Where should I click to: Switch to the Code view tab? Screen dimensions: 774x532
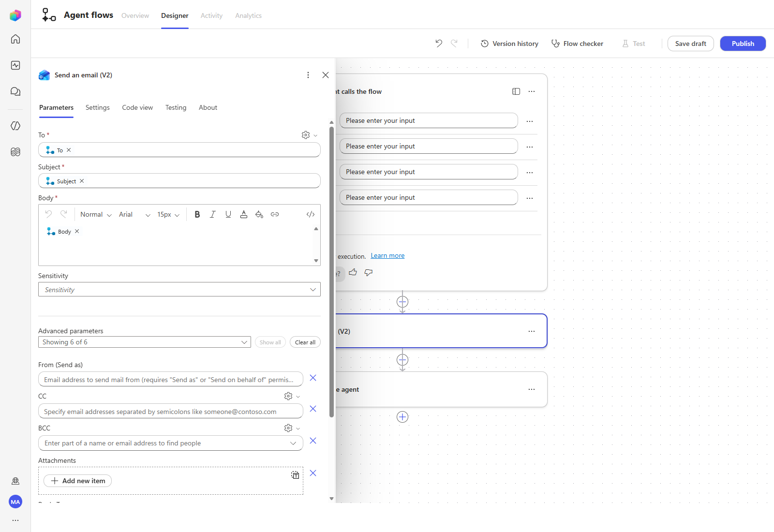click(137, 107)
